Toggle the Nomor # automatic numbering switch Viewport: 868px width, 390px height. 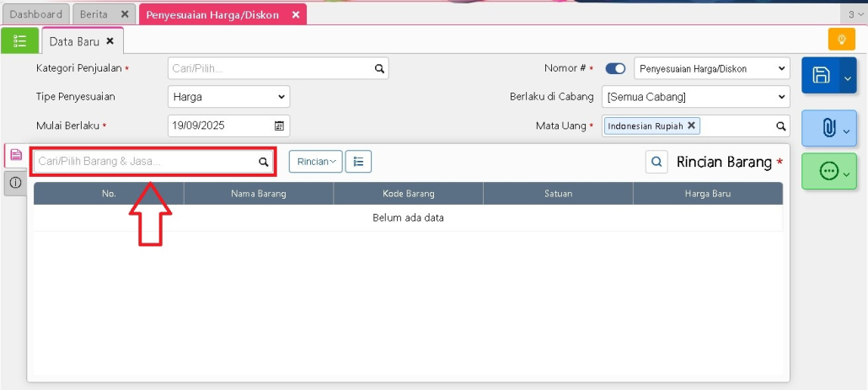point(615,69)
